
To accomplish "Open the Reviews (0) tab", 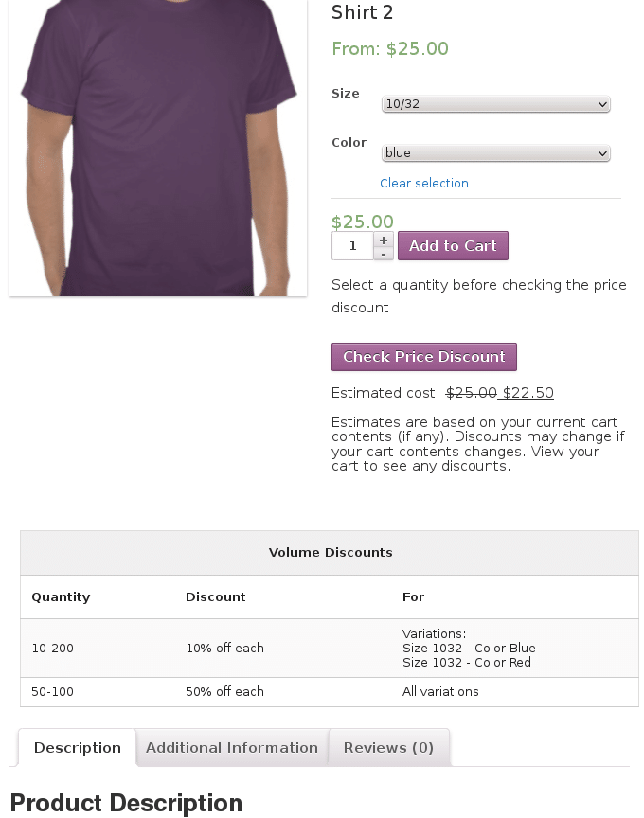I will (388, 748).
